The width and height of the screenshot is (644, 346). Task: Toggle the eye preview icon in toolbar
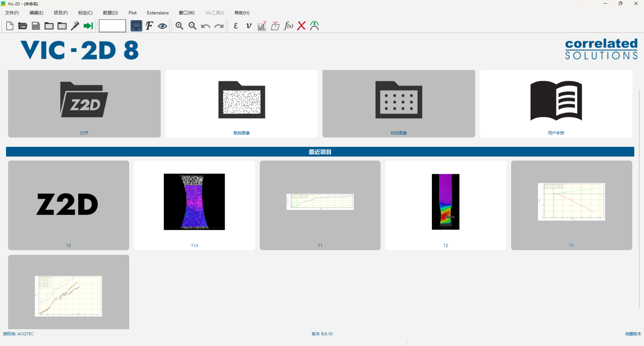point(162,26)
